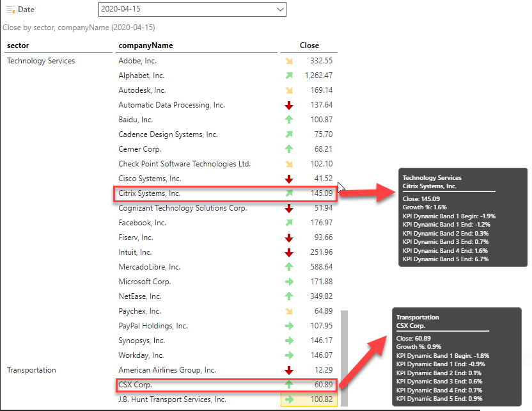Click the green up arrow for Cerner Corp.

click(289, 149)
